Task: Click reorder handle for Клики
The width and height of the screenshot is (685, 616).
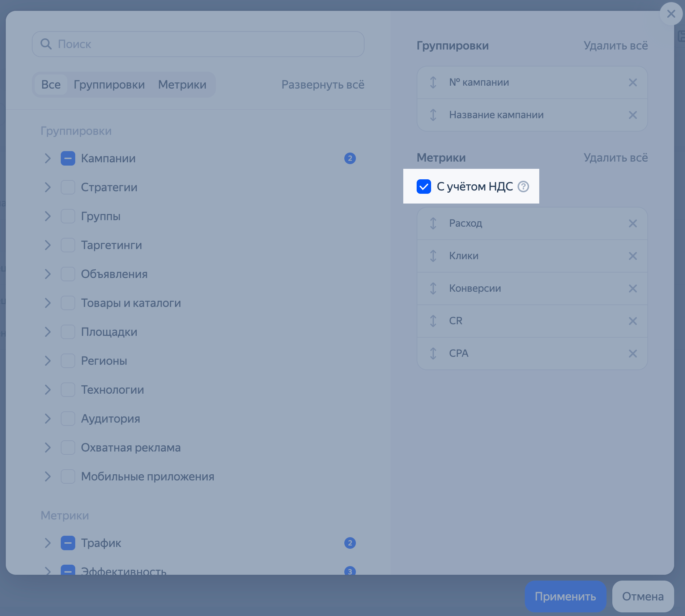Action: [x=433, y=256]
